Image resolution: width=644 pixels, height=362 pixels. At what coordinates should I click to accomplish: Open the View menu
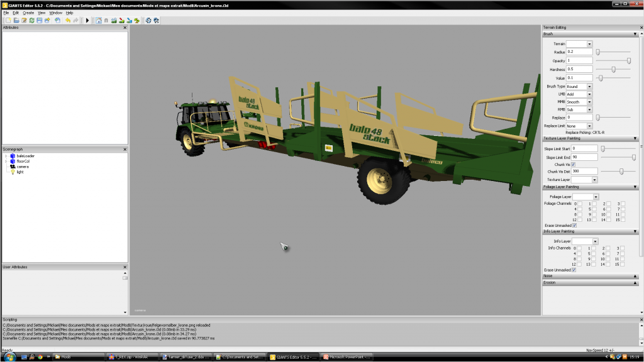click(x=42, y=13)
